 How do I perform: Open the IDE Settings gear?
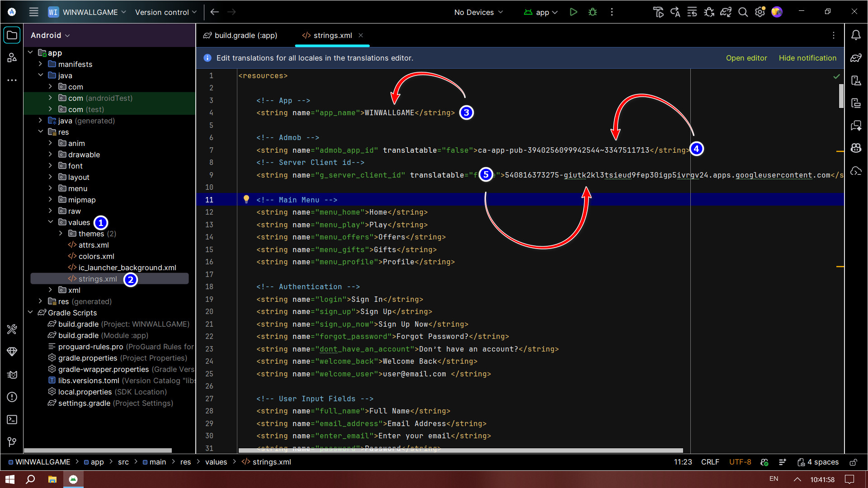click(x=759, y=12)
